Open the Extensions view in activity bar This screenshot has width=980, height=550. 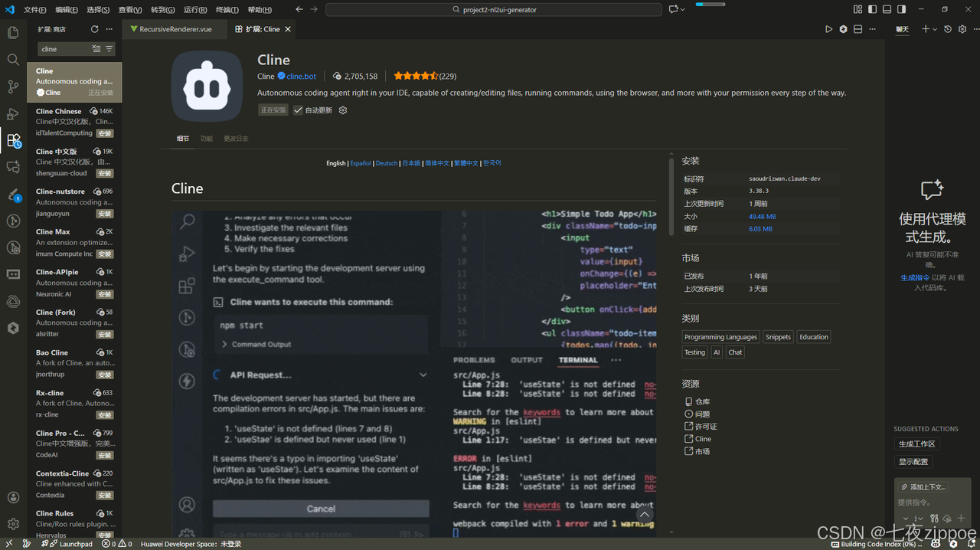[x=13, y=140]
